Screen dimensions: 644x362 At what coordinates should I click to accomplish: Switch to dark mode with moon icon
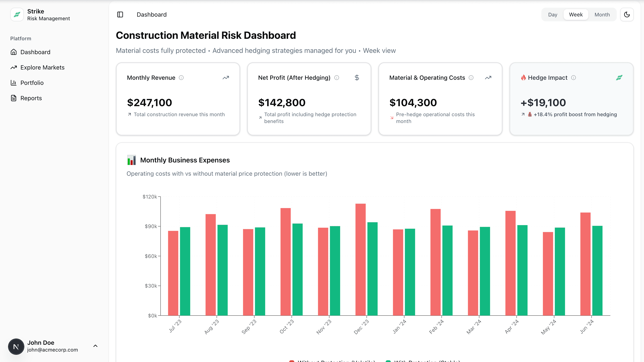627,14
